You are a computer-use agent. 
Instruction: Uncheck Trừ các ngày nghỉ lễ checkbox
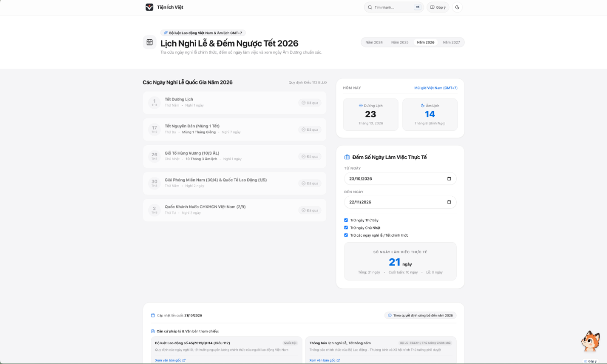[x=346, y=235]
